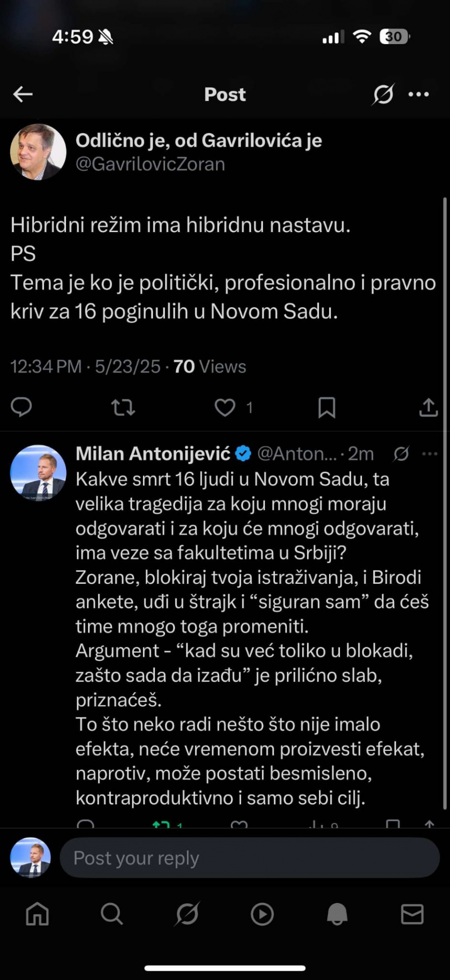The width and height of the screenshot is (450, 980).
Task: Open options menu on Milan's reply
Action: click(429, 454)
